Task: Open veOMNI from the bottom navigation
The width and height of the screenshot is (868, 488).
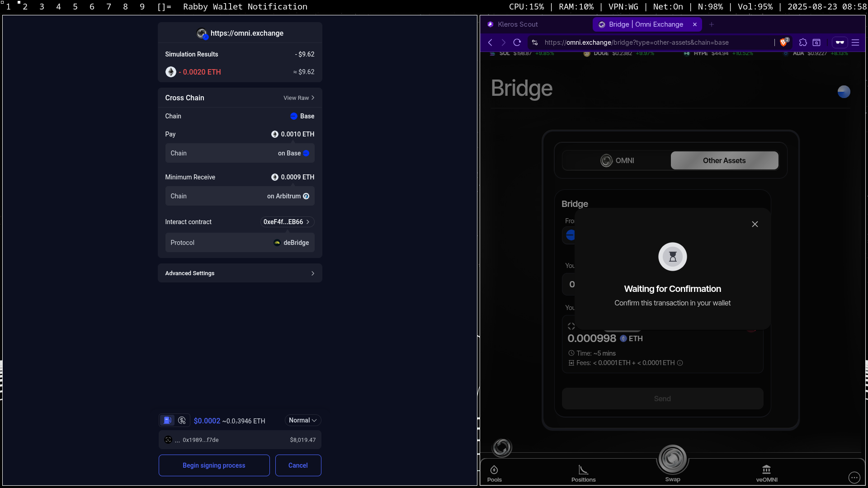Action: click(767, 474)
